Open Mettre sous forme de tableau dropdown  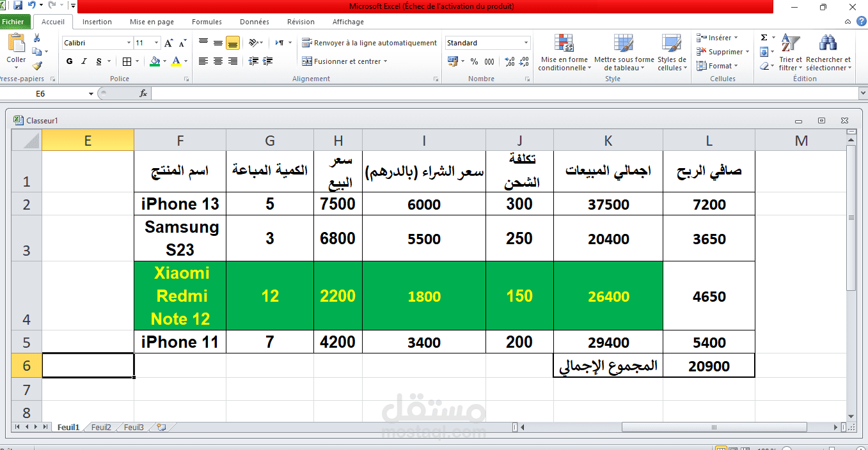(x=624, y=52)
